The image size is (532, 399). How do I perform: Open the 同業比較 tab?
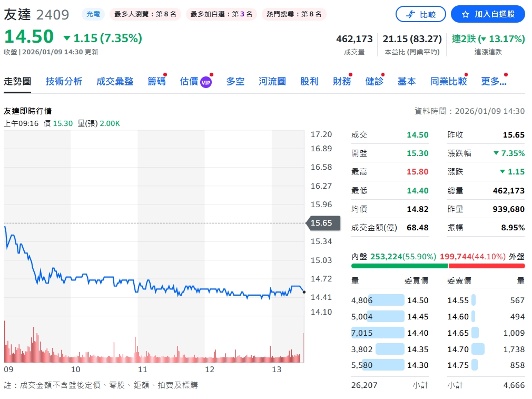pyautogui.click(x=448, y=81)
